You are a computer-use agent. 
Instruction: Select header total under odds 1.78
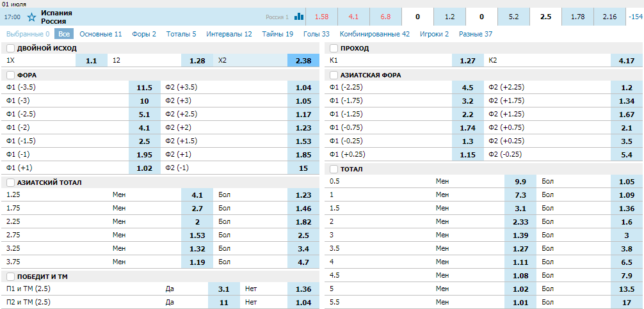pos(578,17)
